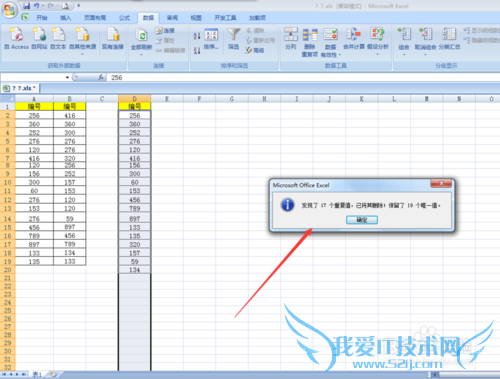Switch to the 页面布局 ribbon tab
500x379 pixels.
point(95,18)
